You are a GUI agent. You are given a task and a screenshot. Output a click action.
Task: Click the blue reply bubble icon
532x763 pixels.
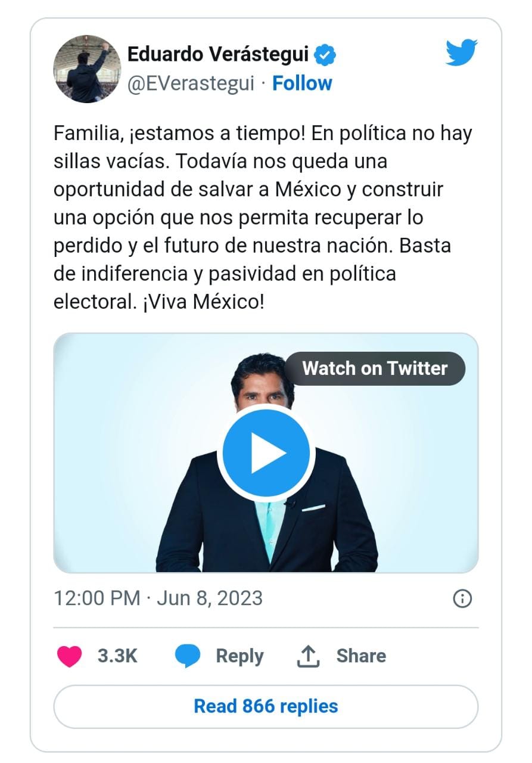click(188, 656)
